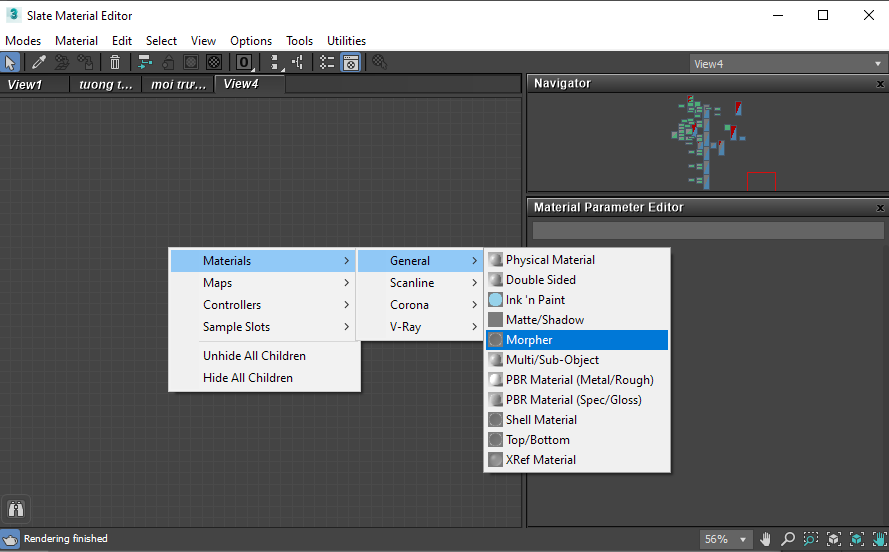Click Unhide All Children
This screenshot has width=889, height=552.
tap(254, 356)
